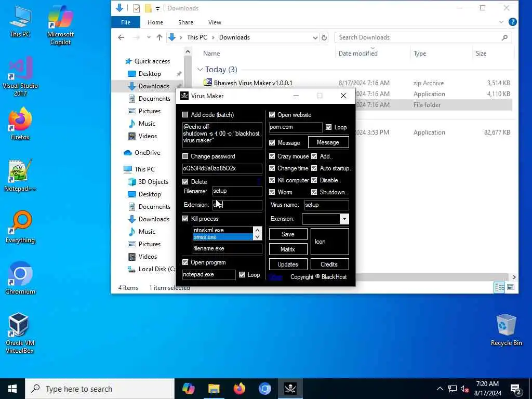This screenshot has width=532, height=399.
Task: Click the muted volume tray icon
Action: pyautogui.click(x=464, y=389)
